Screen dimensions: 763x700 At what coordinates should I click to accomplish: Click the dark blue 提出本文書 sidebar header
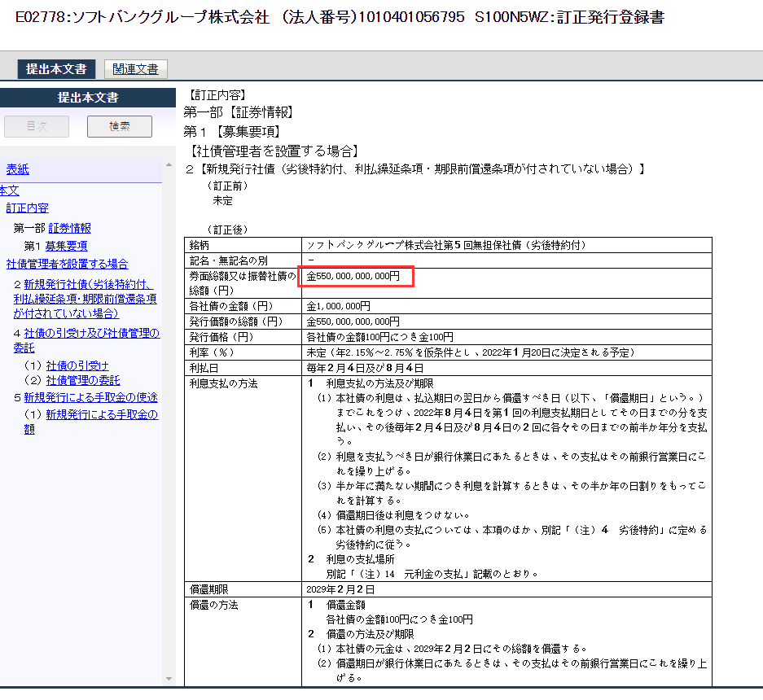click(x=88, y=98)
